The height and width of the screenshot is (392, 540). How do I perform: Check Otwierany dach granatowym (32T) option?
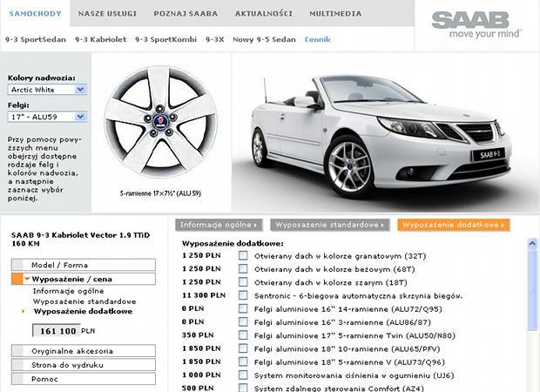pos(243,255)
